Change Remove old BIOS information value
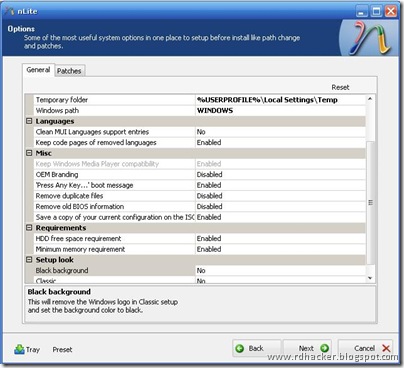Viewport: 404px width, 368px height. pos(280,206)
